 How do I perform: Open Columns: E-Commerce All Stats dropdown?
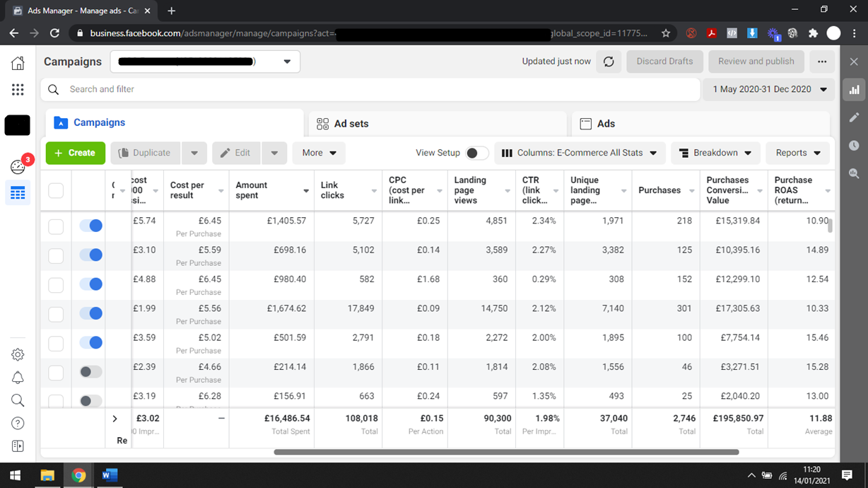pos(580,153)
